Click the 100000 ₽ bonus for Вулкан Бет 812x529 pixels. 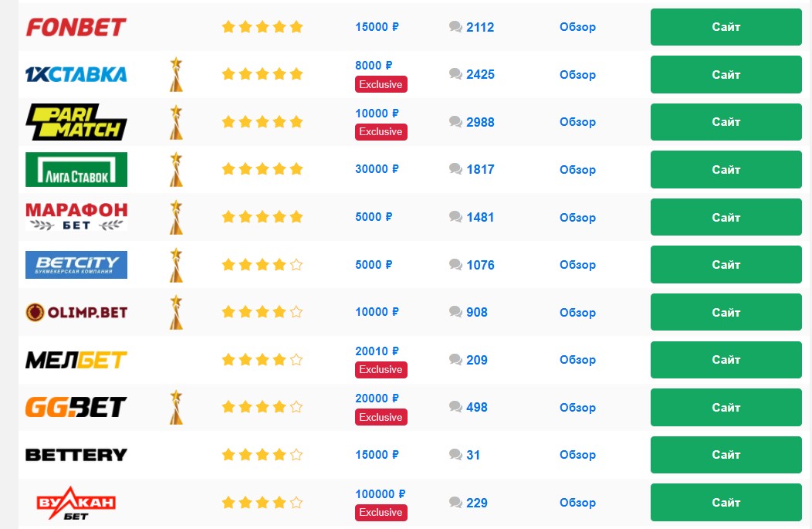[x=380, y=494]
